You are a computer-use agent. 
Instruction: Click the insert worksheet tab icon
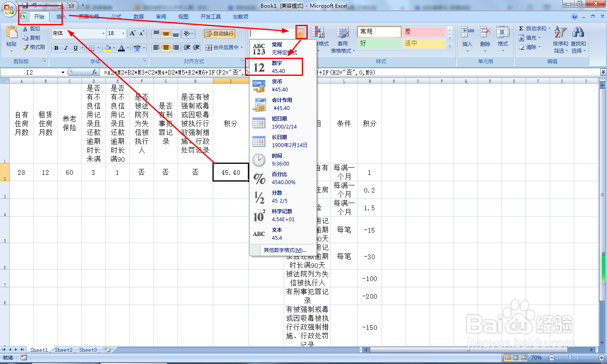(x=108, y=350)
